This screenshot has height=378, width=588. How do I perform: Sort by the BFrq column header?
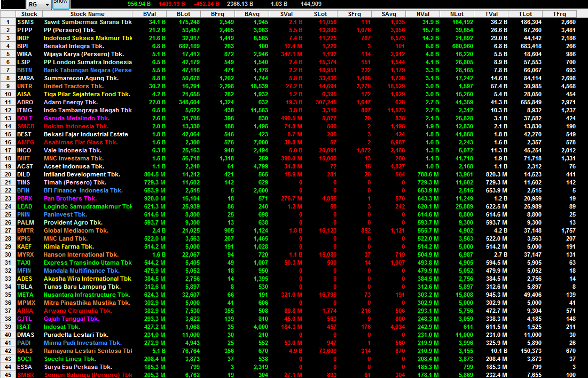pos(217,14)
